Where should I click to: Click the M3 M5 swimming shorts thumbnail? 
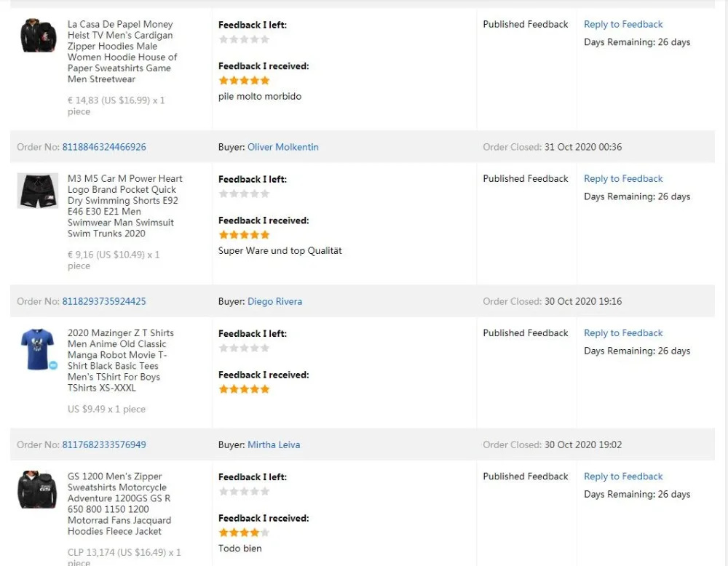(38, 191)
